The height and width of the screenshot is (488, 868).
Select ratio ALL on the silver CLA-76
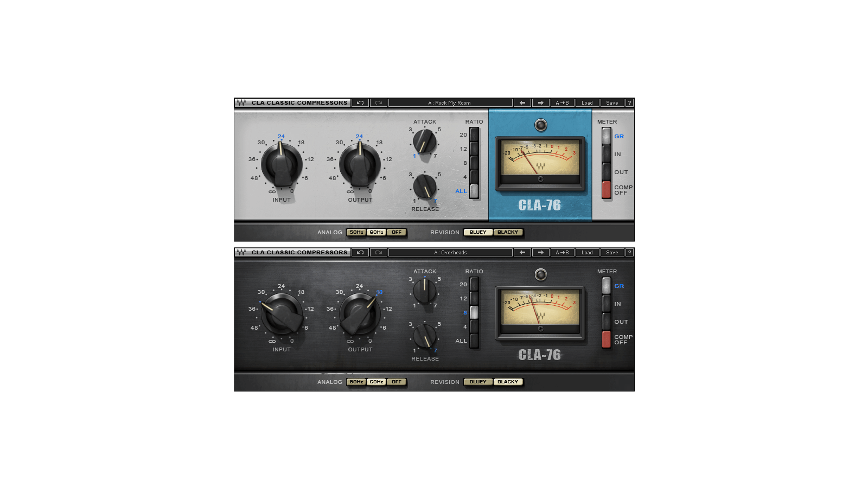click(474, 191)
